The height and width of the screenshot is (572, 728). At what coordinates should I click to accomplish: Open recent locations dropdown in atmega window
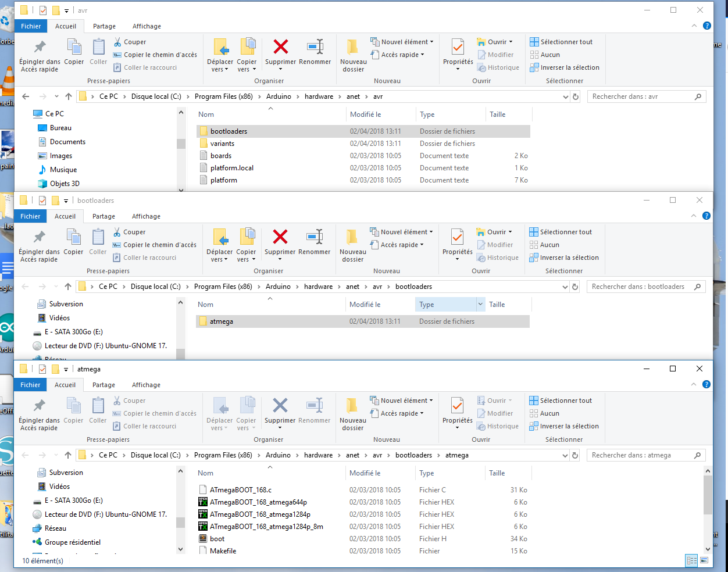pyautogui.click(x=56, y=455)
